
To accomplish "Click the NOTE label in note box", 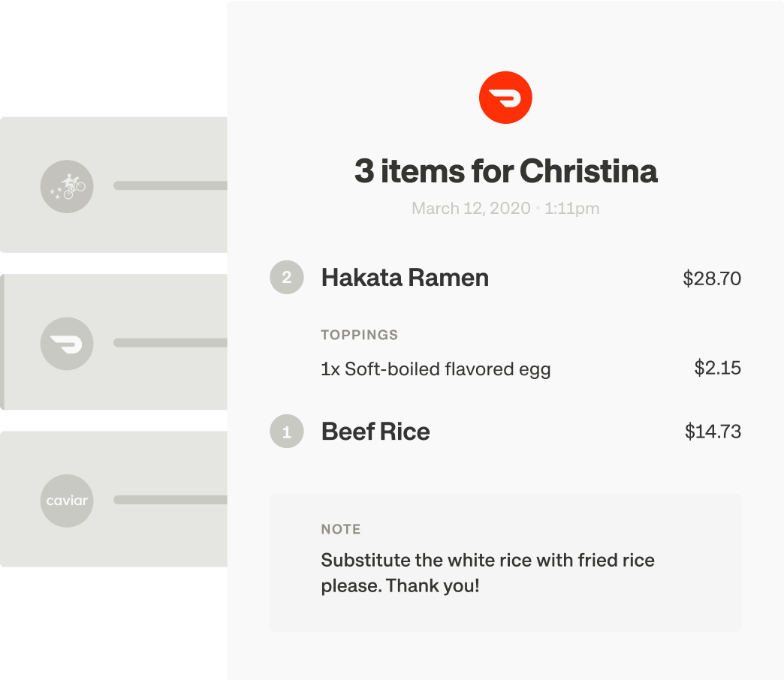I will point(341,529).
